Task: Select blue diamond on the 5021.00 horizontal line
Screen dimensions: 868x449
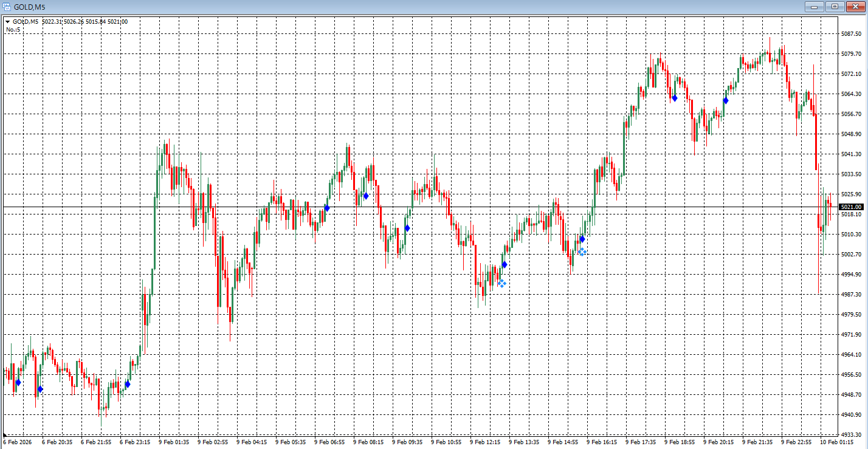Action: [327, 208]
